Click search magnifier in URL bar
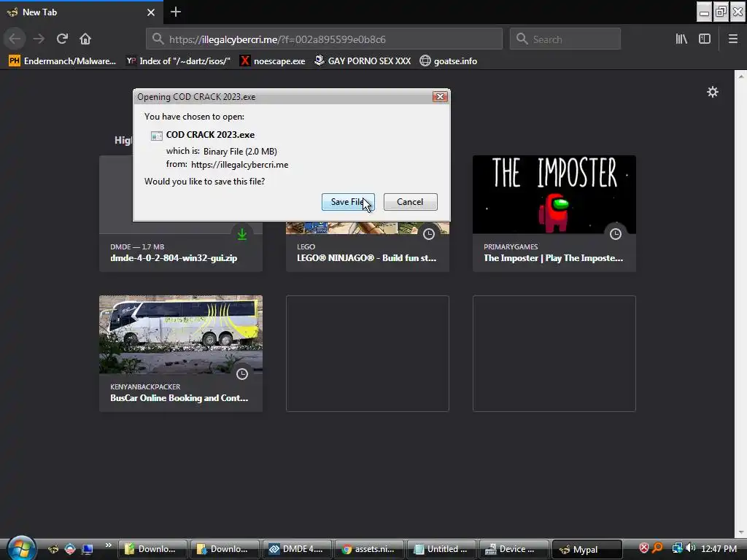Image resolution: width=747 pixels, height=560 pixels. 158,39
